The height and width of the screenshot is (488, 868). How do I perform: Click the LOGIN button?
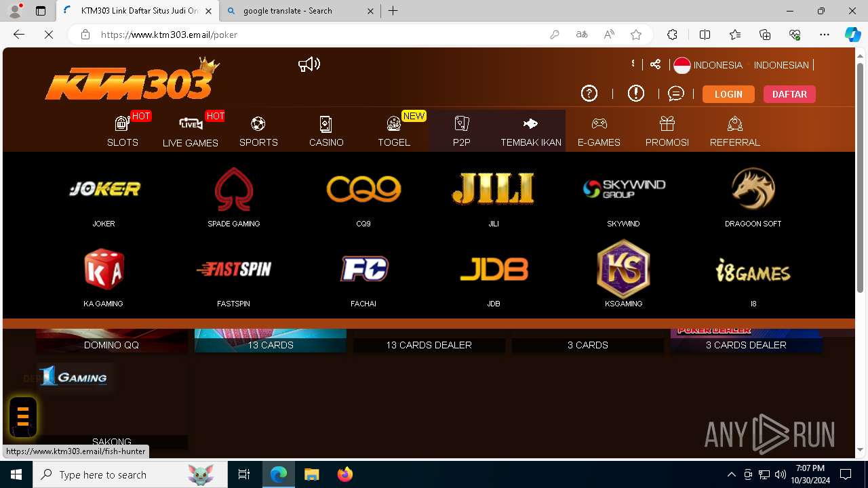(x=728, y=94)
